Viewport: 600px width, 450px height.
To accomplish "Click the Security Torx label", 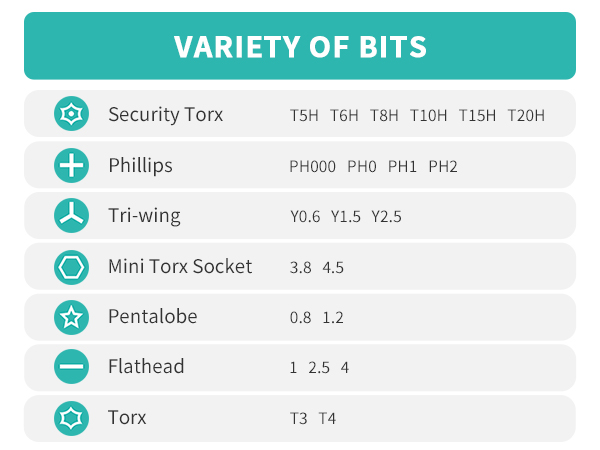I will (165, 115).
